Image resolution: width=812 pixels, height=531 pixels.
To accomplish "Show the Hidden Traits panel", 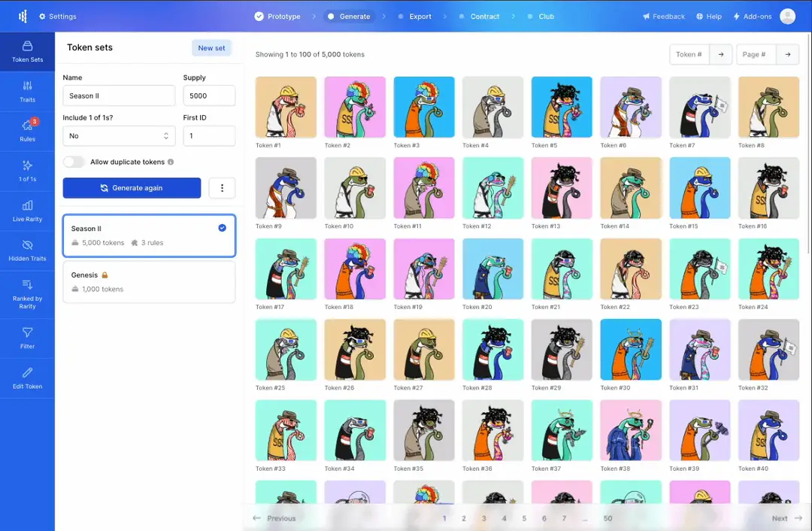I will pos(27,251).
